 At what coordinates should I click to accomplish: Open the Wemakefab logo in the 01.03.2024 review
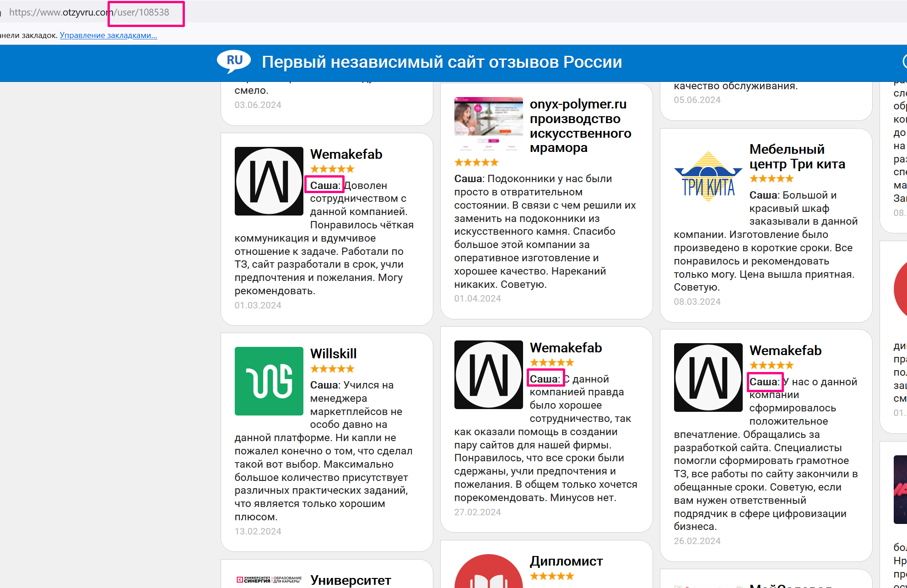tap(269, 181)
